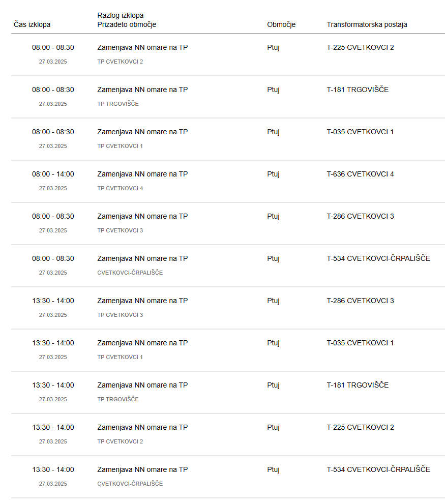This screenshot has height=504, width=445.
Task: Click the 'Območje' column header
Action: pos(281,24)
